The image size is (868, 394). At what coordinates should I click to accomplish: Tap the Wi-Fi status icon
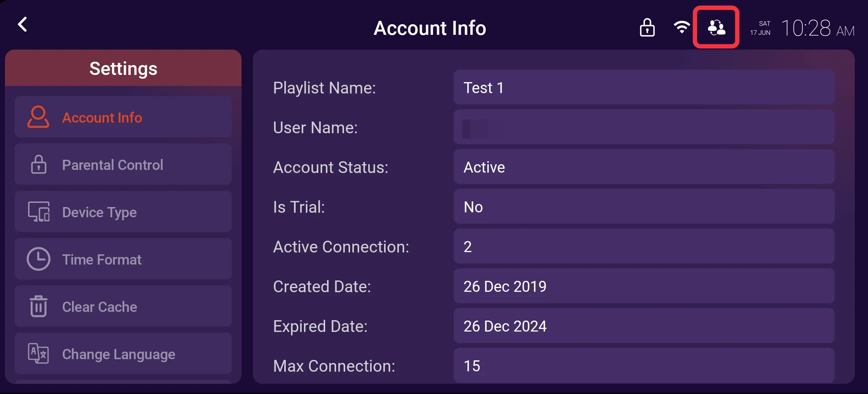682,27
